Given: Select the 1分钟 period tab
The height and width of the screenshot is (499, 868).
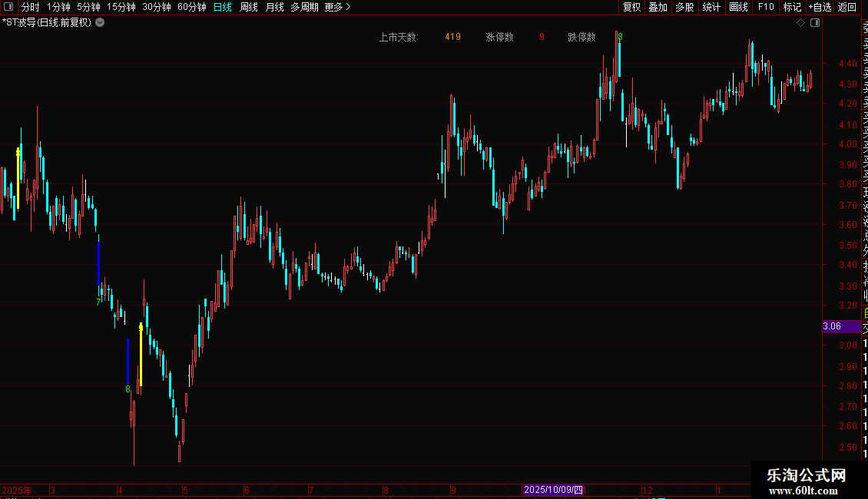Looking at the screenshot, I should pyautogui.click(x=58, y=7).
